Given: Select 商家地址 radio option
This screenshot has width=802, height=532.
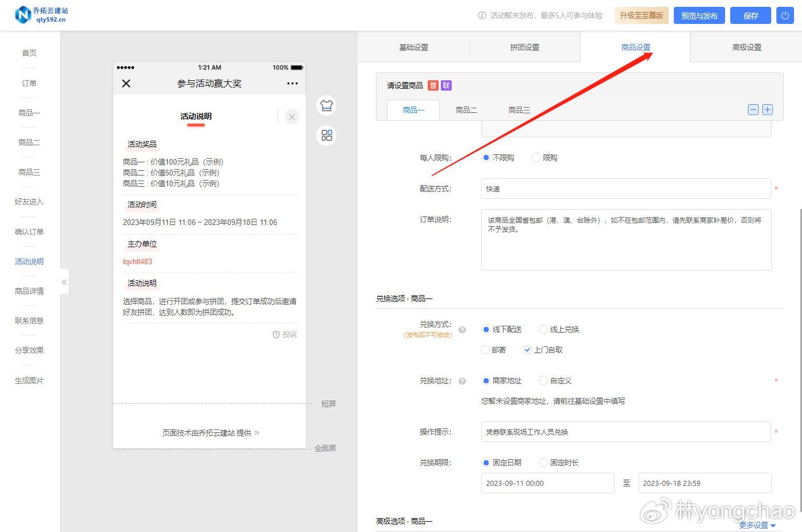Looking at the screenshot, I should click(486, 380).
